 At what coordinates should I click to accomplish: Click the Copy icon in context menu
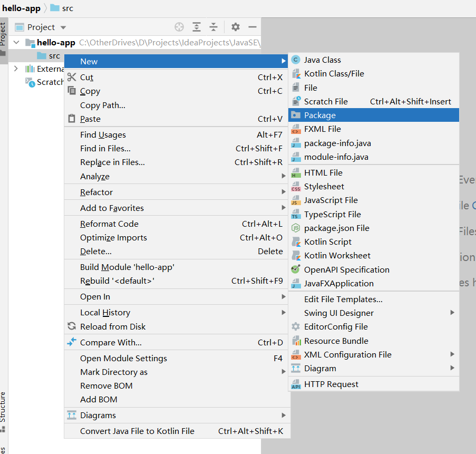coord(72,91)
